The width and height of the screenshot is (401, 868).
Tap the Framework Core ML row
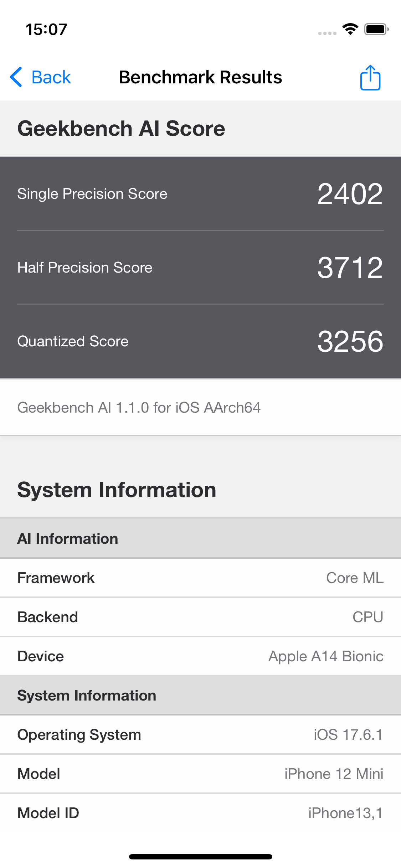[200, 578]
